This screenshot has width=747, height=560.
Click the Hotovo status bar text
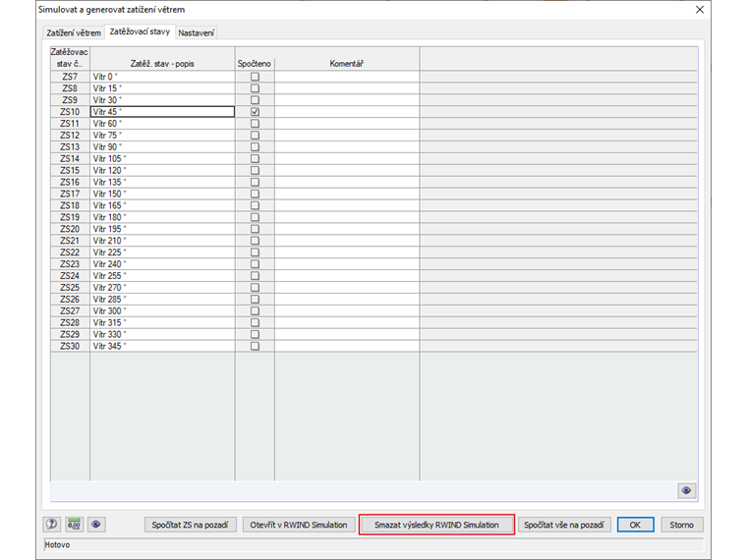point(57,544)
